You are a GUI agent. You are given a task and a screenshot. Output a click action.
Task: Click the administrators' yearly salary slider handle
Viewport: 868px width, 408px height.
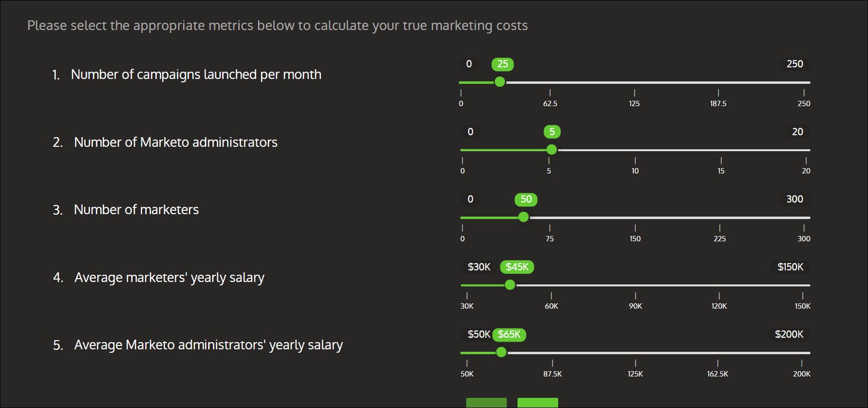(501, 352)
